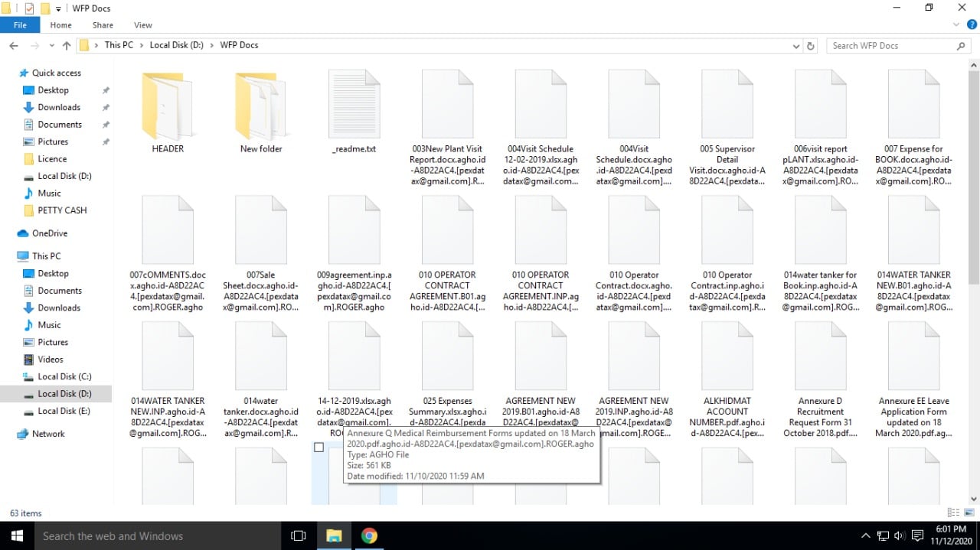Viewport: 980px width, 550px height.
Task: Open the File menu
Action: [20, 25]
